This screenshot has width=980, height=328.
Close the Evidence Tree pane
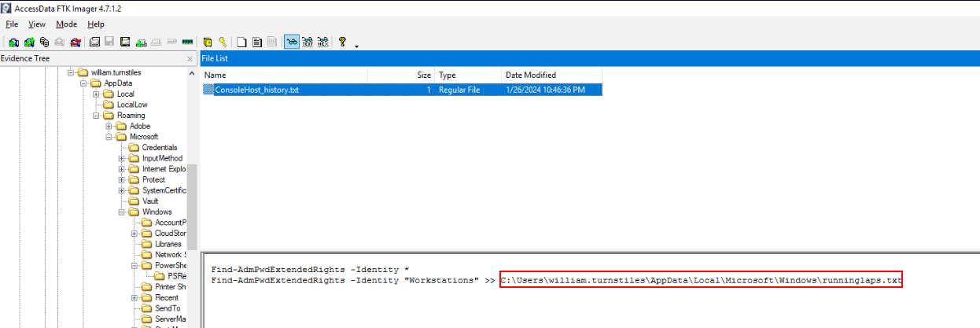(190, 59)
